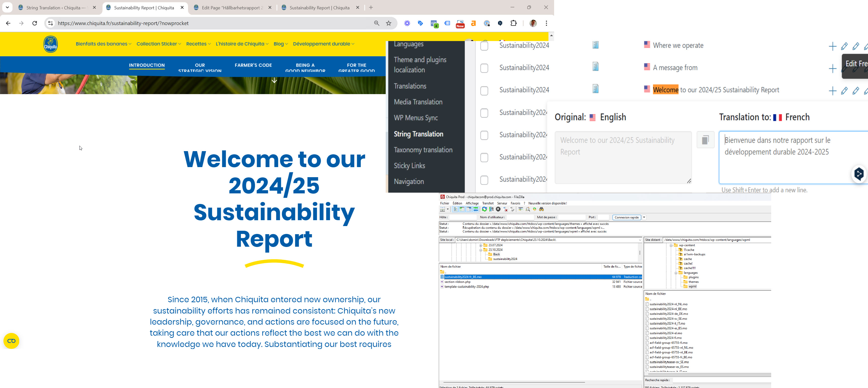Reload the Chiquita sustainability page
Viewport: 868px width, 388px height.
[34, 23]
